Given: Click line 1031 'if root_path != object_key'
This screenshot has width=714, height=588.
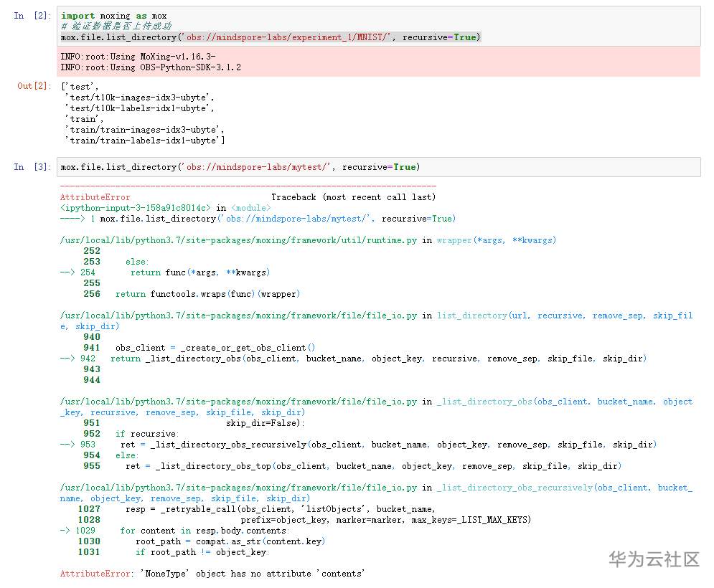Looking at the screenshot, I should pyautogui.click(x=202, y=552).
